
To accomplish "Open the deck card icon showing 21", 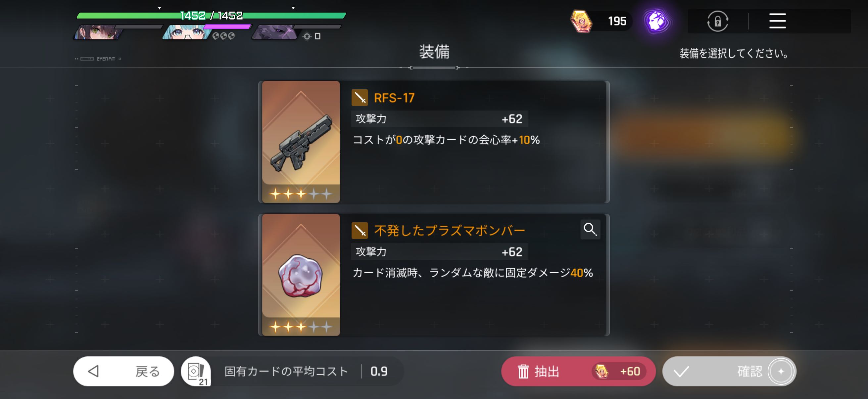I will 196,371.
